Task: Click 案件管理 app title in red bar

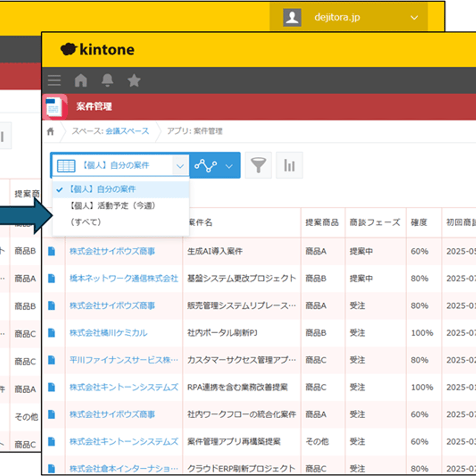Action: coord(94,107)
